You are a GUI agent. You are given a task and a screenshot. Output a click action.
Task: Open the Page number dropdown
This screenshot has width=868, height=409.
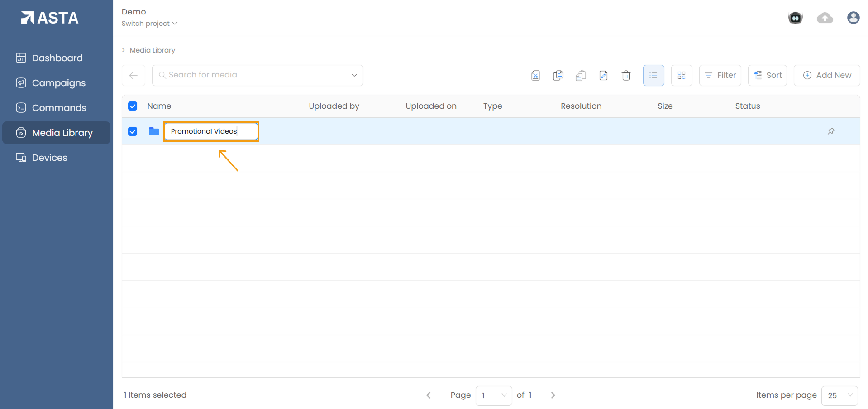click(493, 395)
